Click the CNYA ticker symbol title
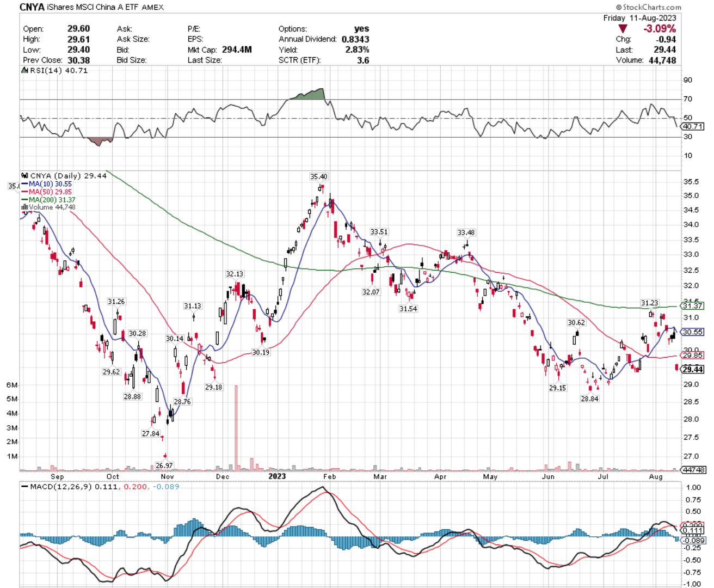The width and height of the screenshot is (714, 588). coord(32,7)
